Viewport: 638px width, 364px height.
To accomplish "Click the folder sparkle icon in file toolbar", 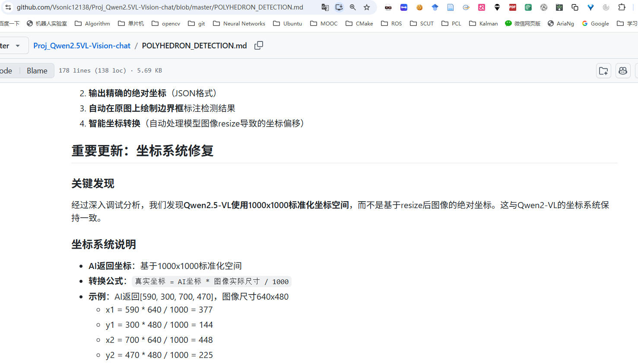I will pyautogui.click(x=603, y=71).
